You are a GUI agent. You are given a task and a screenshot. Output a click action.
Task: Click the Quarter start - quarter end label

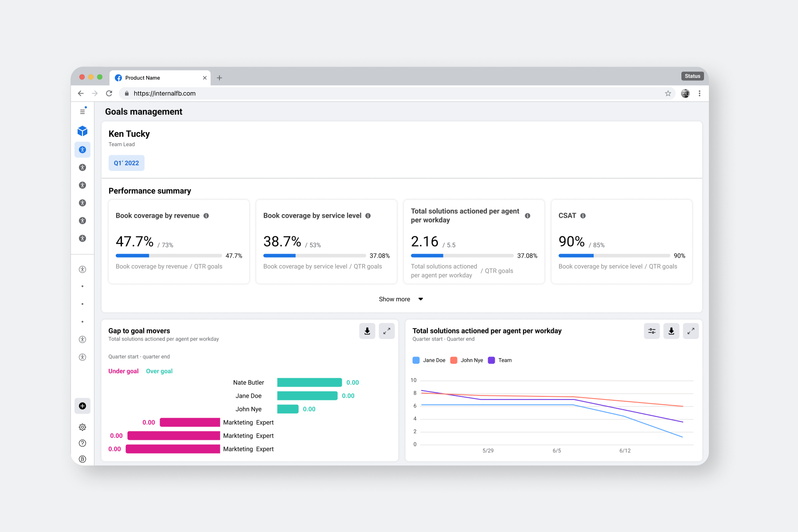click(x=139, y=357)
